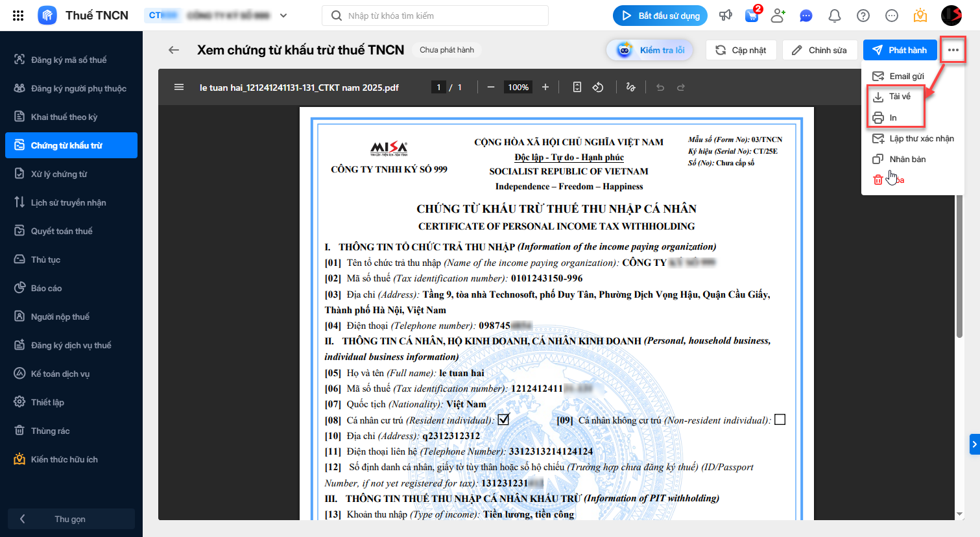Toggle the three-dot more actions button
Image resolution: width=980 pixels, height=537 pixels.
[x=953, y=50]
